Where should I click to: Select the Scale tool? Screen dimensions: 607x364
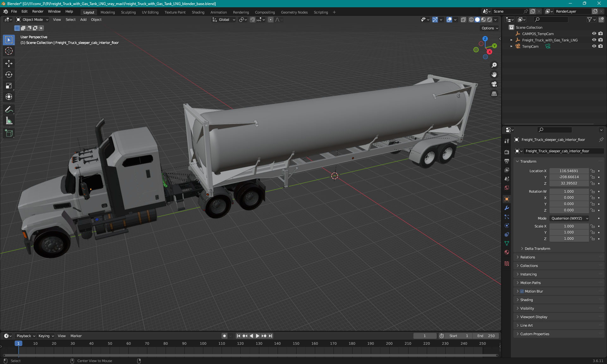(x=9, y=86)
